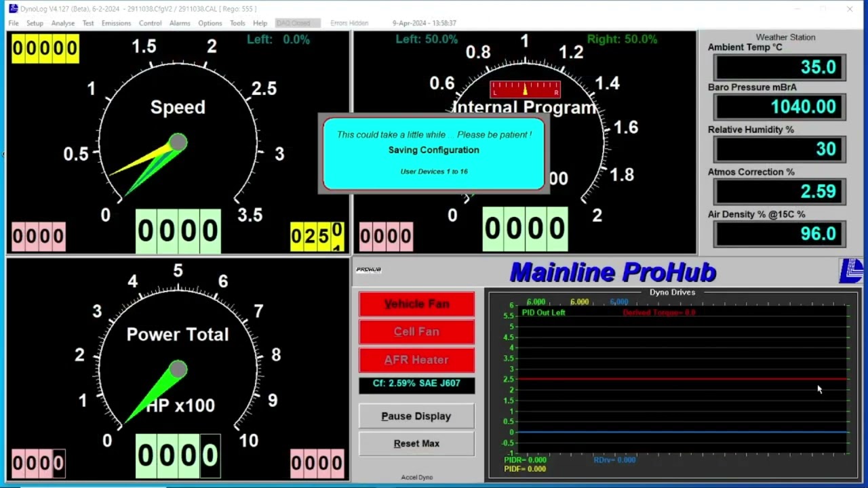This screenshot has height=488, width=868.
Task: Open the Tools menu
Action: click(237, 23)
